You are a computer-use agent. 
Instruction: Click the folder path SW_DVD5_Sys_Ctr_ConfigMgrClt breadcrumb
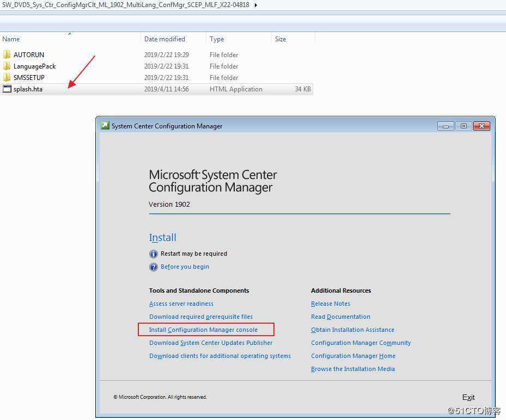click(x=126, y=5)
